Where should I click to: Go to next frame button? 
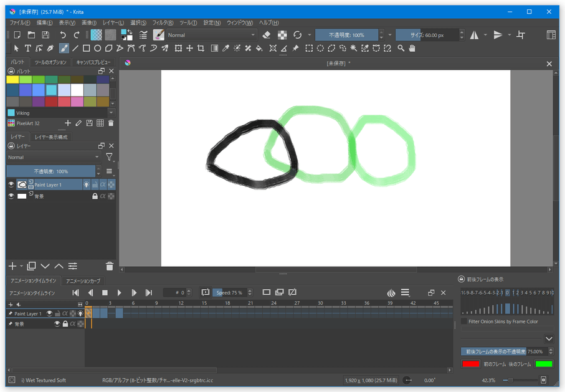click(134, 292)
